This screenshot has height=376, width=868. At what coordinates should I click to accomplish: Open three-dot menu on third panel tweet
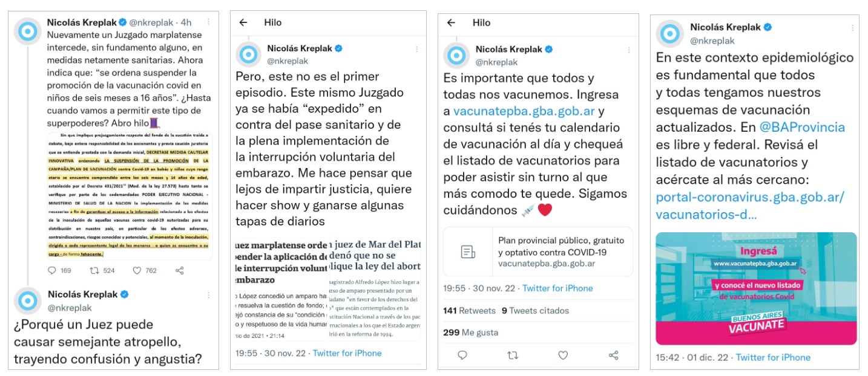[625, 49]
